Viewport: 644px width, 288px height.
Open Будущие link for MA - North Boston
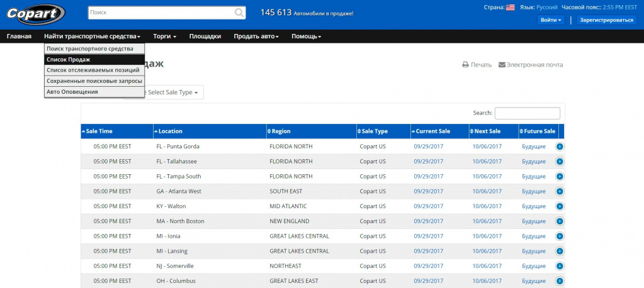point(534,221)
